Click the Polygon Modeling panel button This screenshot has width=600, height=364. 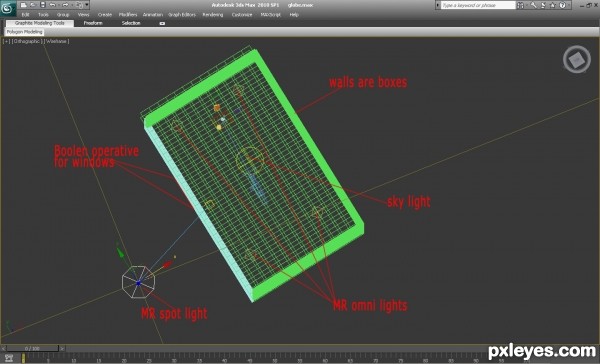coord(24,32)
